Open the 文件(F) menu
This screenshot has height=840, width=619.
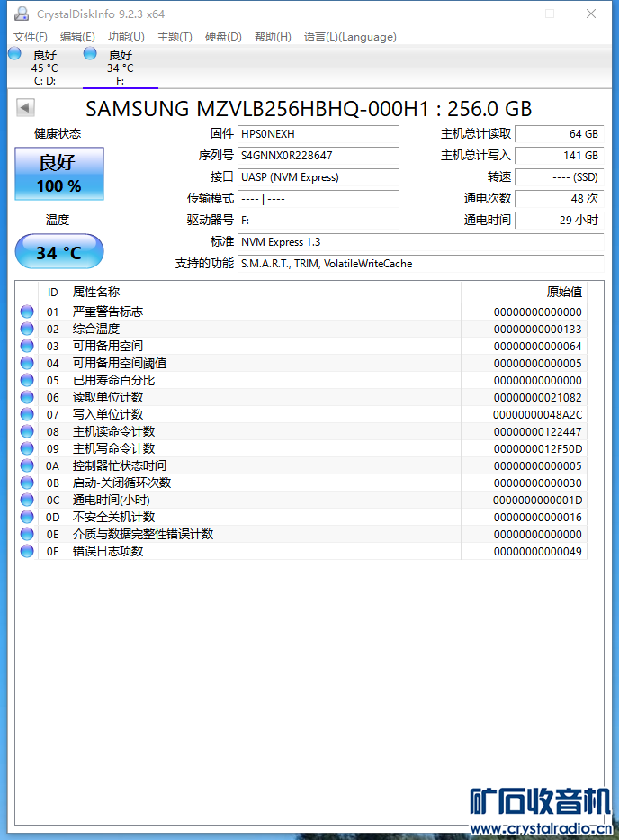pos(30,36)
